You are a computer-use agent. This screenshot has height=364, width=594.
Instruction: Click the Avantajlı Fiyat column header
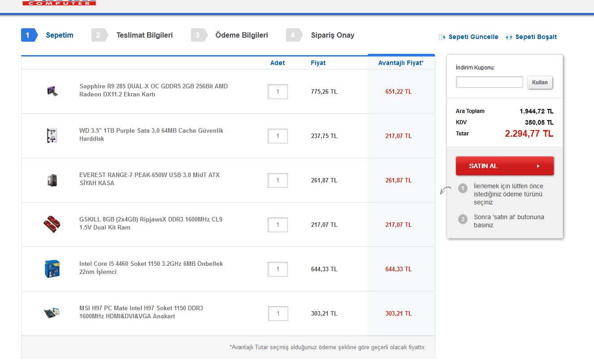tap(401, 63)
